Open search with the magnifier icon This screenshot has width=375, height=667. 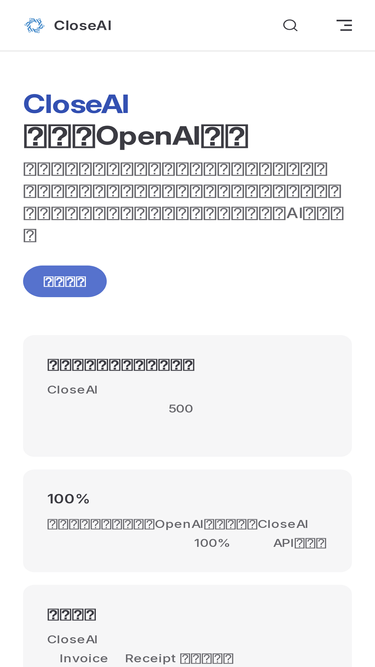point(290,26)
